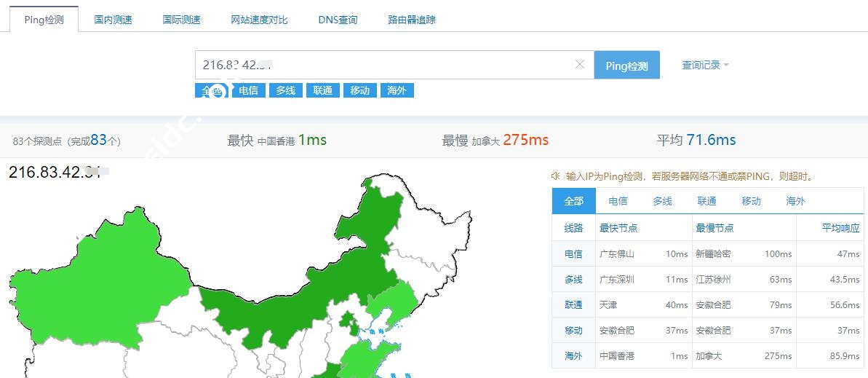Click the 联通 row label in table

click(573, 305)
